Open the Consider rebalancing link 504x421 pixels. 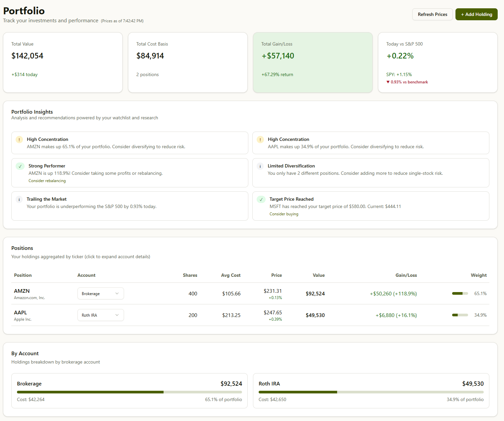tap(47, 180)
